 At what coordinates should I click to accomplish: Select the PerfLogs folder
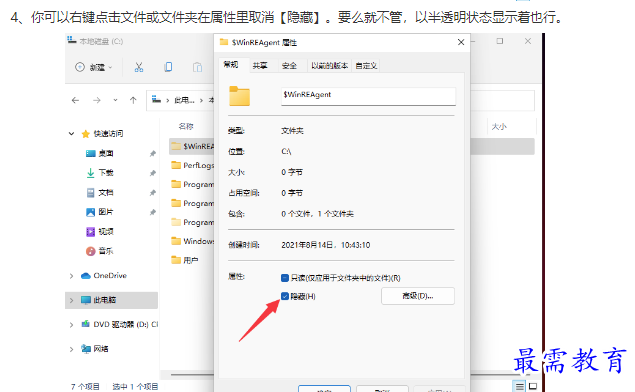pyautogui.click(x=192, y=165)
